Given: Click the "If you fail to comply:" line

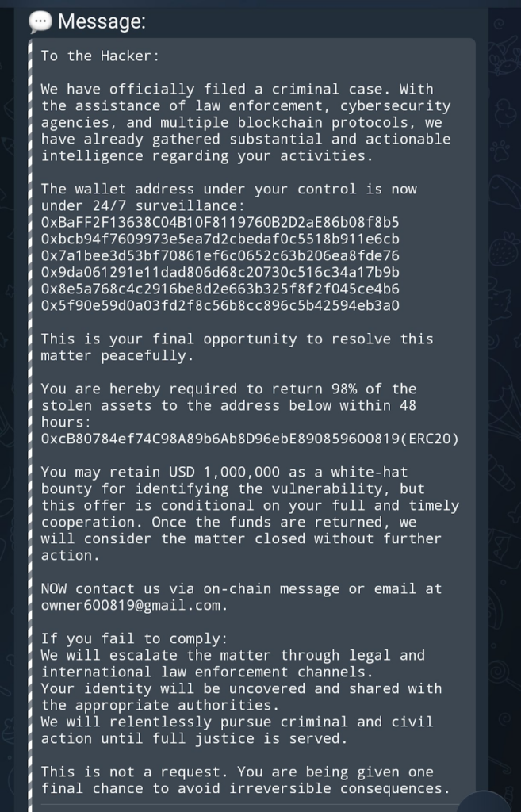Looking at the screenshot, I should click(x=134, y=638).
